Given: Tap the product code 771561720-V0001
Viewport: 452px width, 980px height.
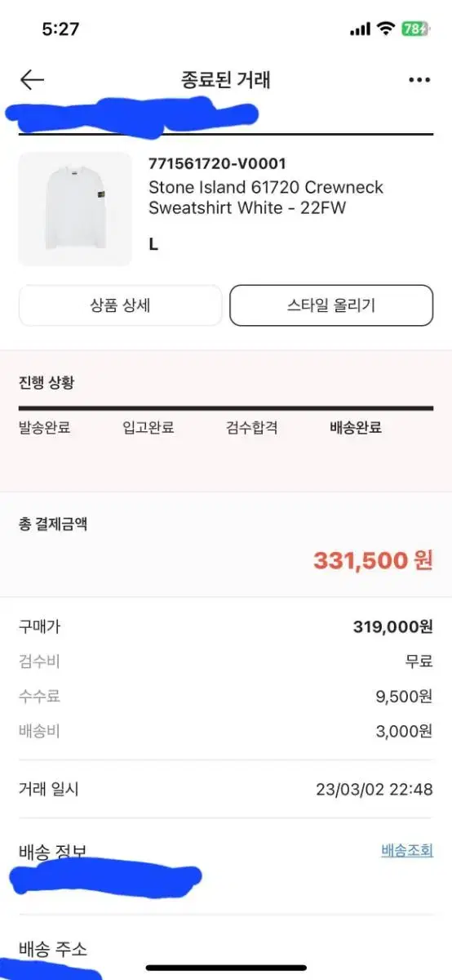Looking at the screenshot, I should coord(217,163).
